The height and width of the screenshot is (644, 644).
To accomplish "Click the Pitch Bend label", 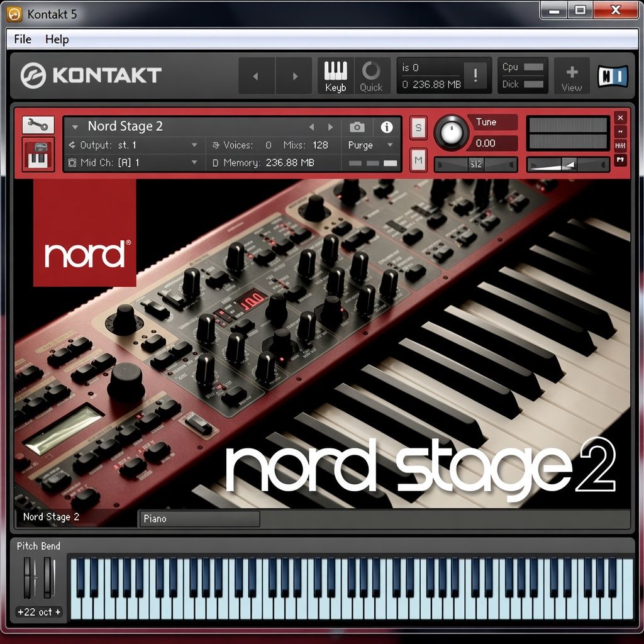I will (38, 546).
